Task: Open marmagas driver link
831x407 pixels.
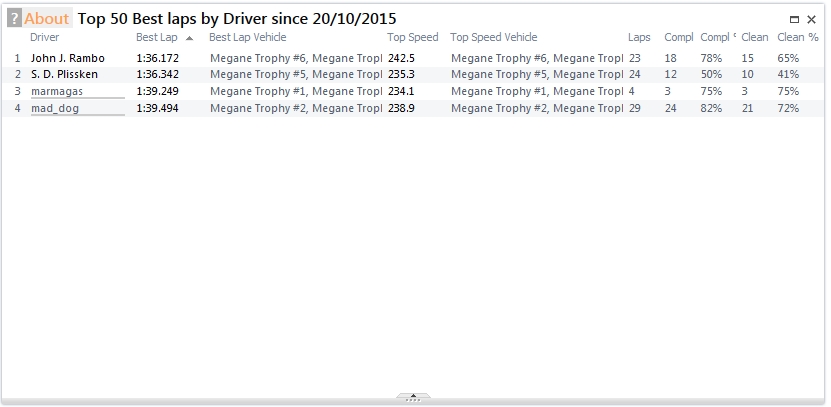Action: tap(57, 91)
